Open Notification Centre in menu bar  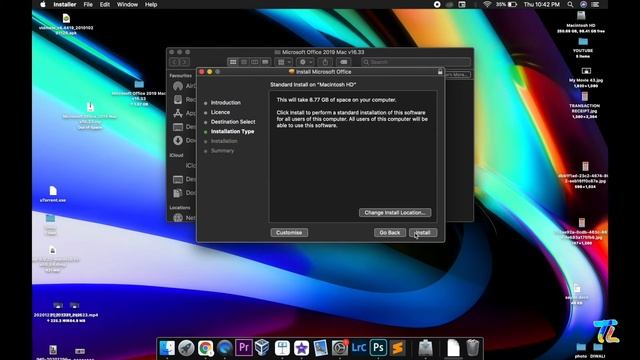596,4
